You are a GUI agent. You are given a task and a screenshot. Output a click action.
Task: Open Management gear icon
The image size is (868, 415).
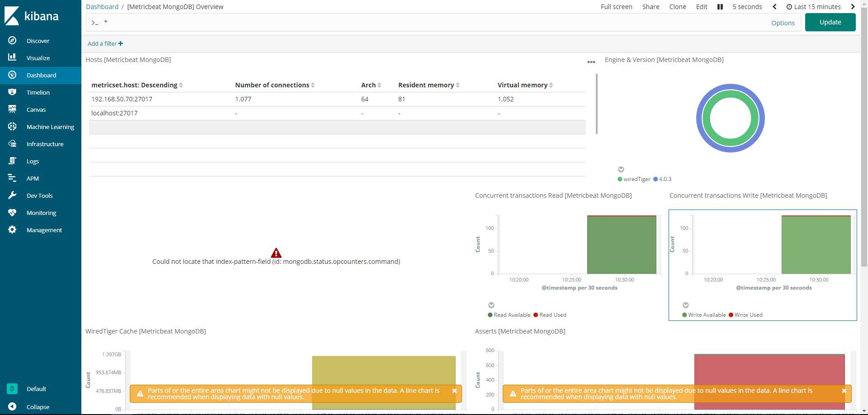pos(12,229)
